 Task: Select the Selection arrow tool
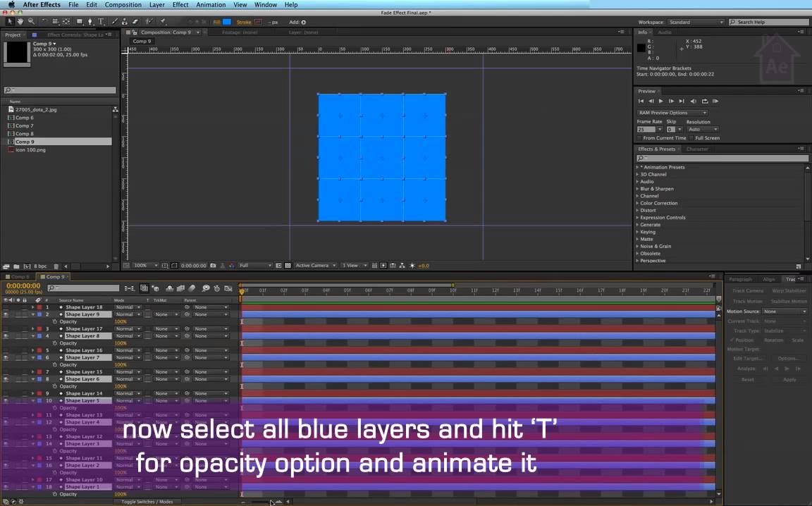9,22
